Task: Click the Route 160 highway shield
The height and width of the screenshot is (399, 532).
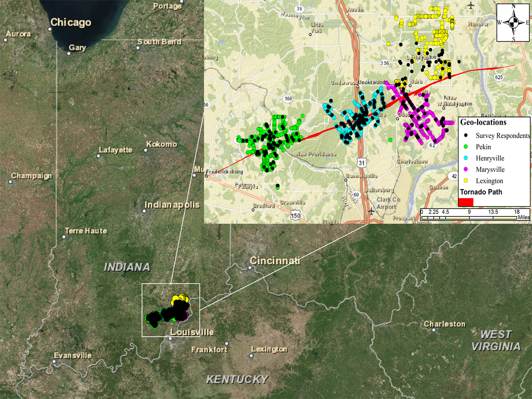Action: (x=288, y=99)
